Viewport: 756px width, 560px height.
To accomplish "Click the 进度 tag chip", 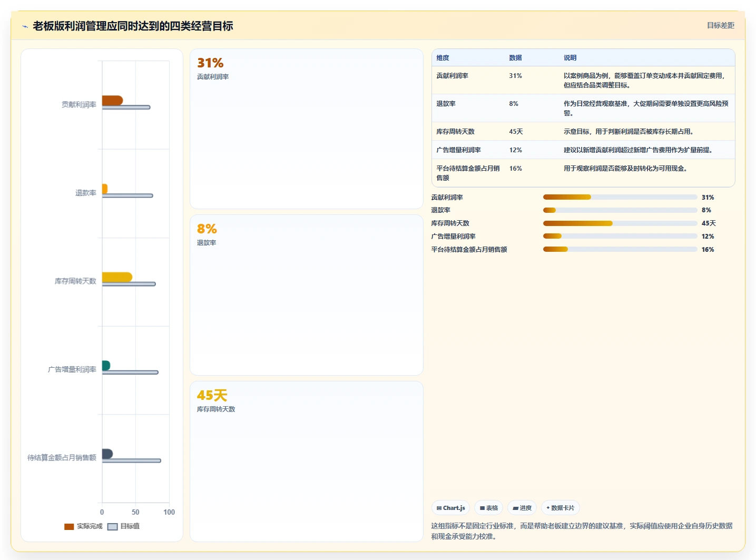I will (x=522, y=508).
